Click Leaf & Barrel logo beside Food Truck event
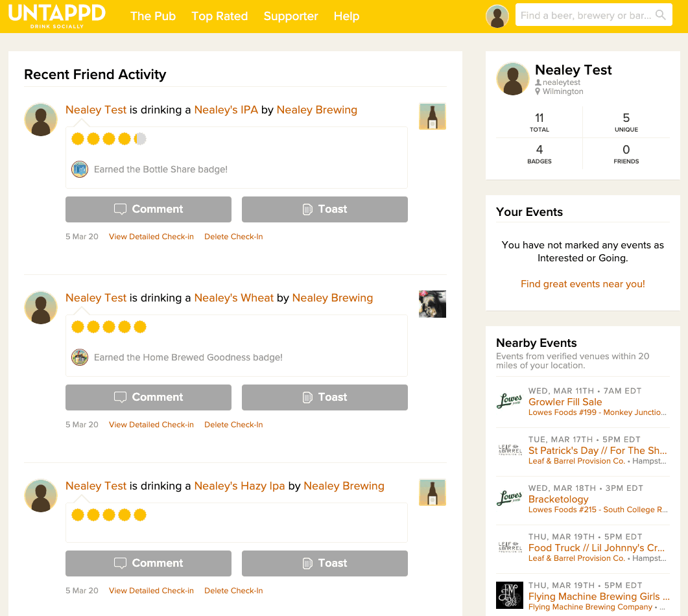Image resolution: width=688 pixels, height=616 pixels. (x=510, y=547)
